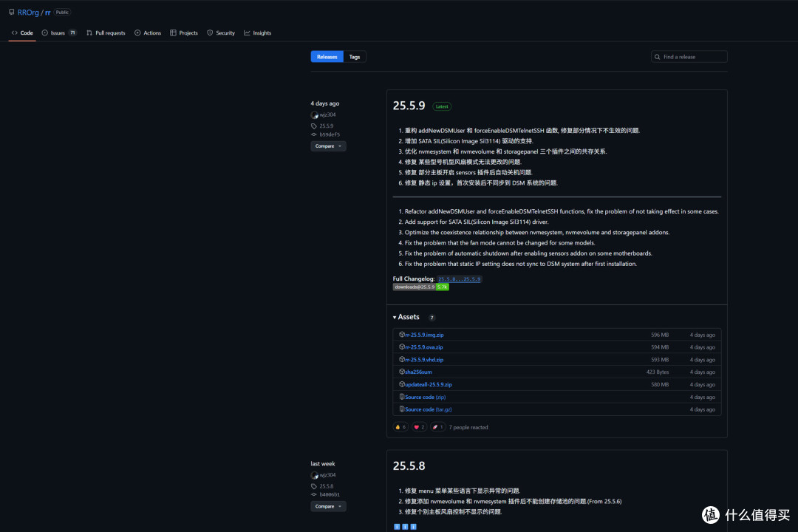Switch to the Code tab

click(x=22, y=33)
